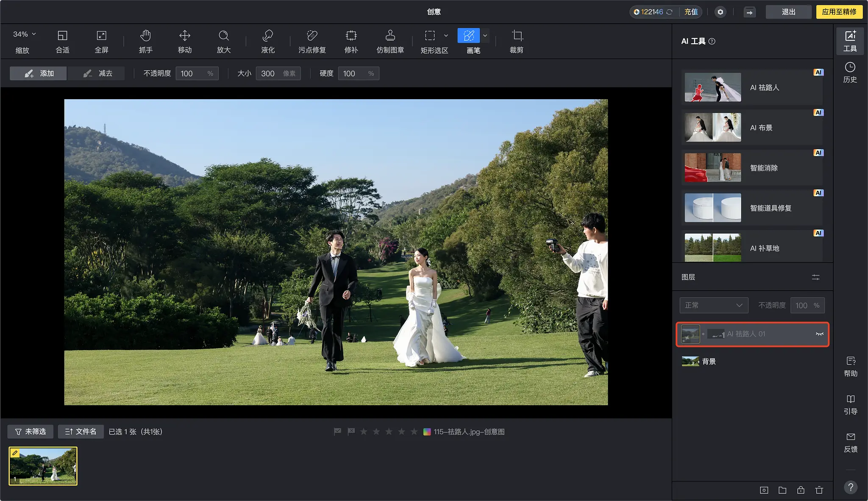
Task: Open the 帮助 help sidebar item
Action: pyautogui.click(x=850, y=367)
